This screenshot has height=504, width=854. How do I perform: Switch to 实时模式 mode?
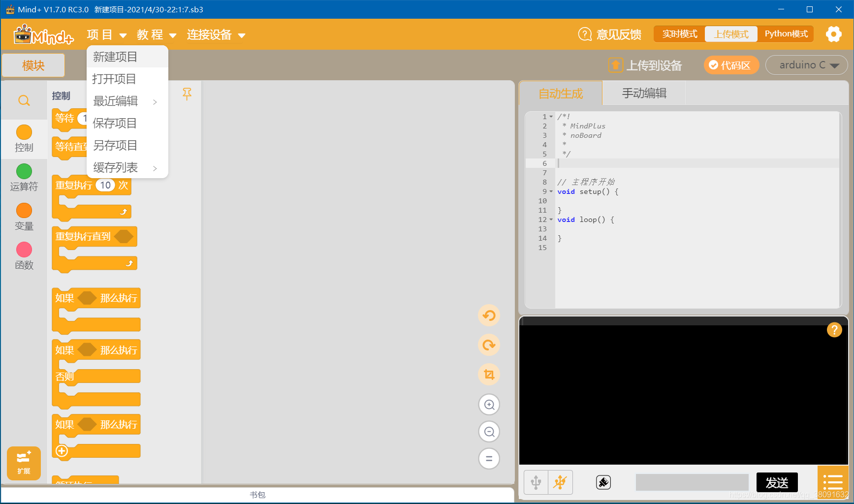click(x=680, y=34)
